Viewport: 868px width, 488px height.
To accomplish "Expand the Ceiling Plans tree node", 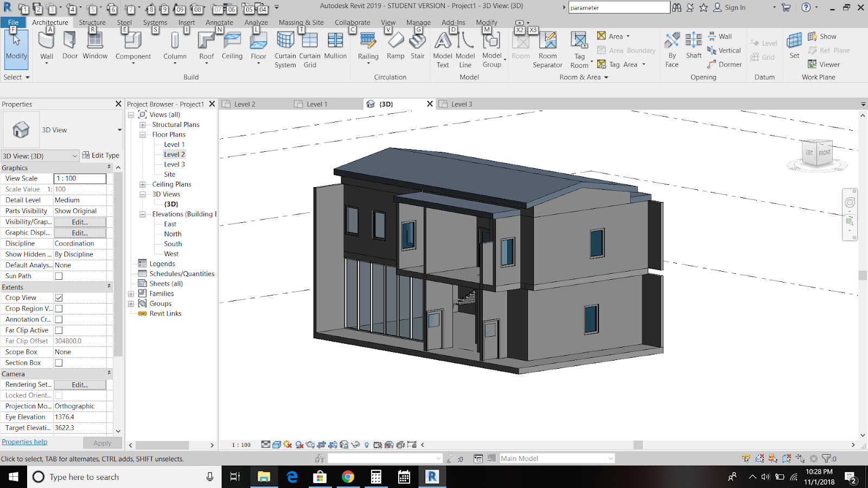I will 143,184.
